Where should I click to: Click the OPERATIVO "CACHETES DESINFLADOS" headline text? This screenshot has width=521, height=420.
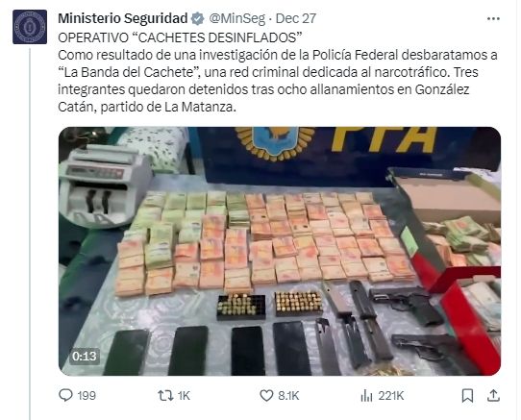[x=180, y=37]
